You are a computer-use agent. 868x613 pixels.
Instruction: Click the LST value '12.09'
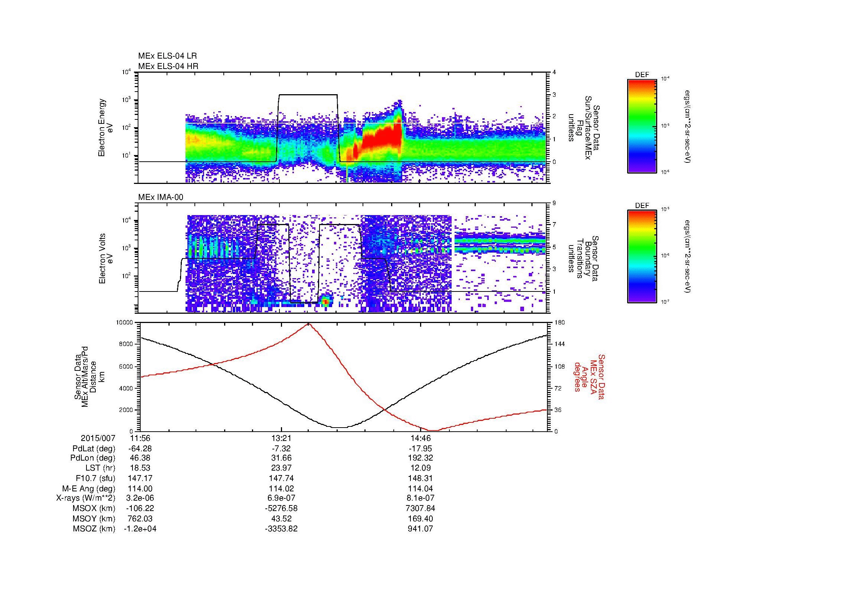[420, 468]
